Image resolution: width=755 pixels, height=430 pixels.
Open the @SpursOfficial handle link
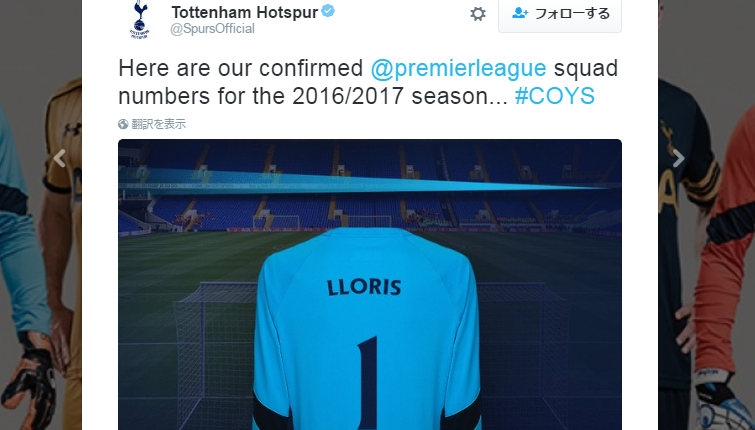click(x=212, y=29)
